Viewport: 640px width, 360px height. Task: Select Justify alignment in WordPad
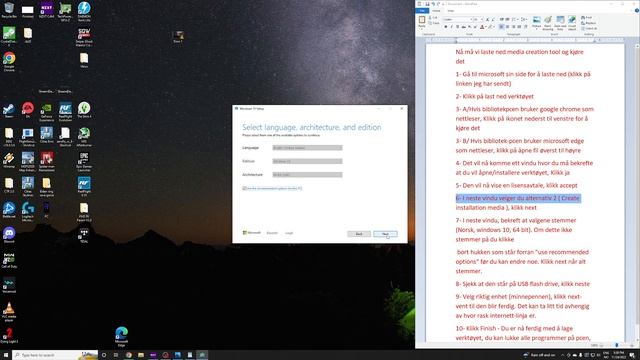[x=520, y=27]
